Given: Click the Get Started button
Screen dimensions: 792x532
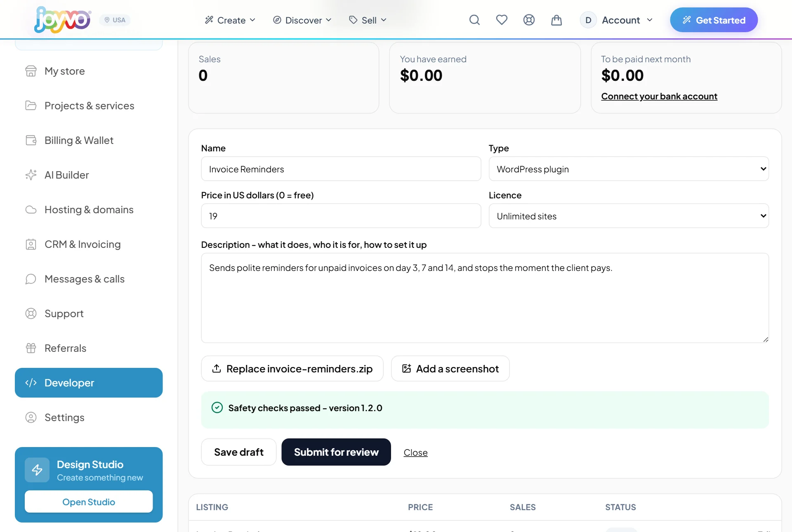Looking at the screenshot, I should click(714, 20).
